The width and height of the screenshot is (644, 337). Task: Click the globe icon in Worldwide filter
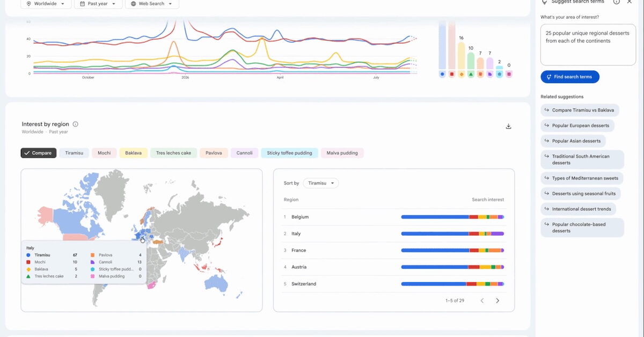tap(28, 3)
